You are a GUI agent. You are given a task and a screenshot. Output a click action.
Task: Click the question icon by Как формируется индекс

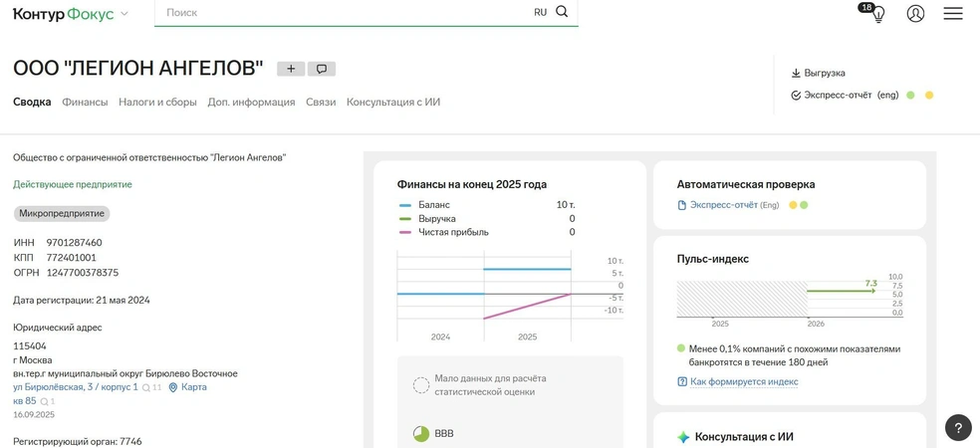[x=682, y=381]
